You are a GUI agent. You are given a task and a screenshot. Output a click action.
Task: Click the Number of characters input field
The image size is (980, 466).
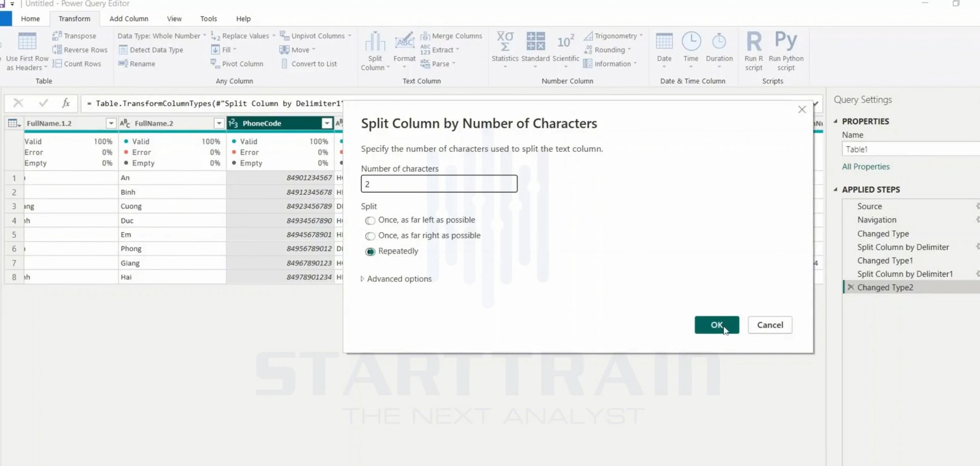point(439,184)
